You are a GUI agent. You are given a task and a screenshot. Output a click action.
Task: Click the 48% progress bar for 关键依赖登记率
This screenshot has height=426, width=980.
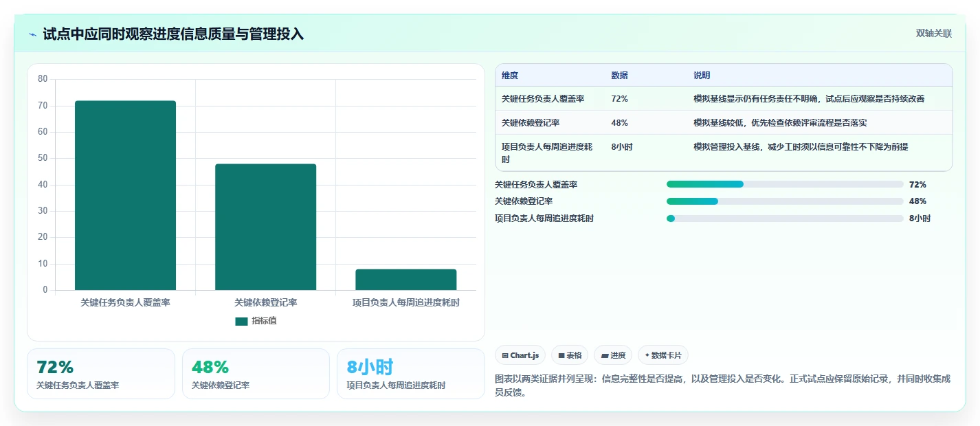[x=785, y=201]
